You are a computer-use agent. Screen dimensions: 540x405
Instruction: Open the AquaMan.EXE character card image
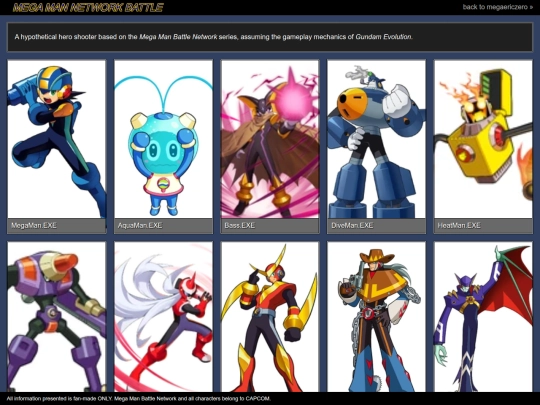(x=164, y=139)
